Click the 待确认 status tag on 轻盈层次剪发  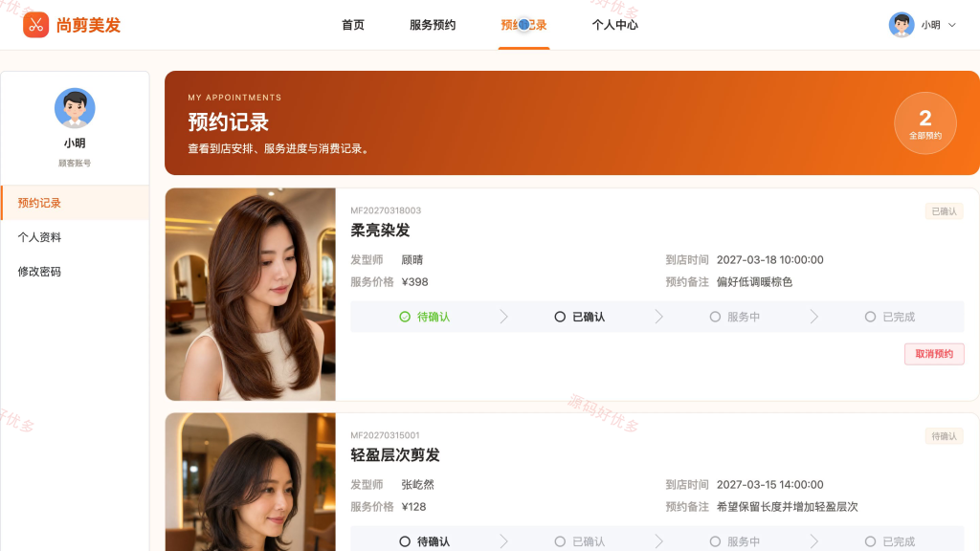tap(945, 436)
